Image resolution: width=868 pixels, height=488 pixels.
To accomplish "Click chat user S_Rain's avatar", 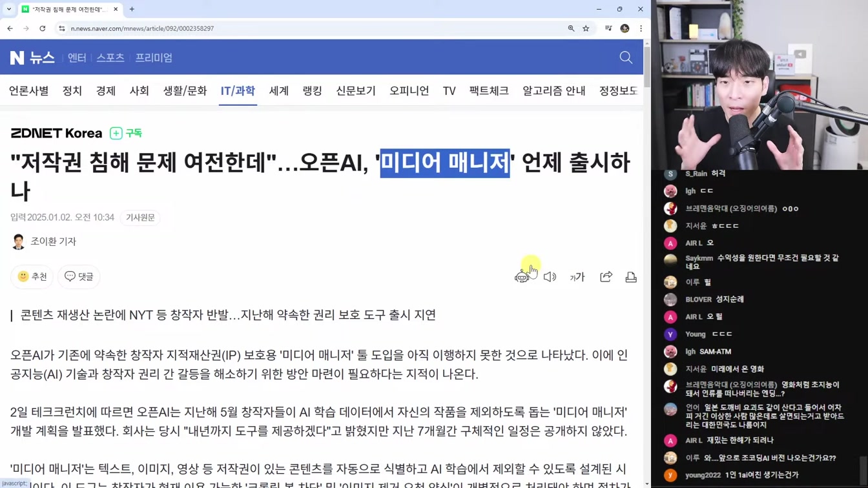I will (x=670, y=174).
